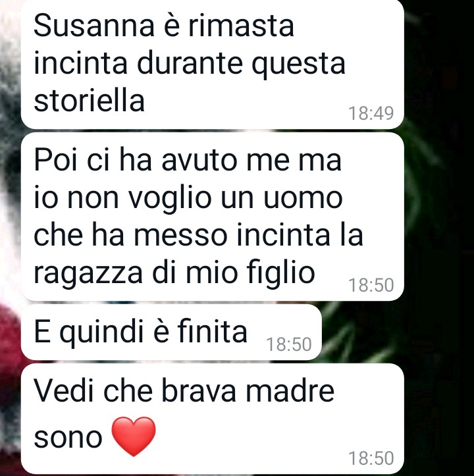The width and height of the screenshot is (474, 476).
Task: Select the "Poi ci ha avuto me" message bubble
Action: 213,217
